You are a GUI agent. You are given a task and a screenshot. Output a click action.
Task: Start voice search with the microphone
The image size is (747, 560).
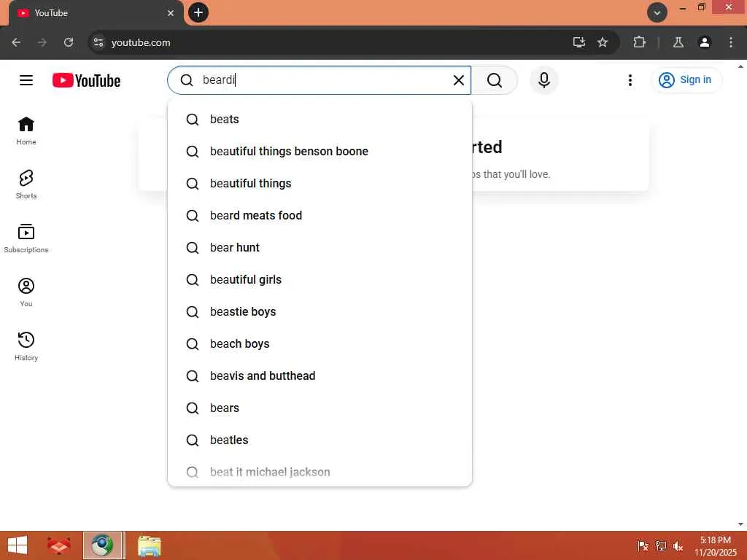coord(543,80)
